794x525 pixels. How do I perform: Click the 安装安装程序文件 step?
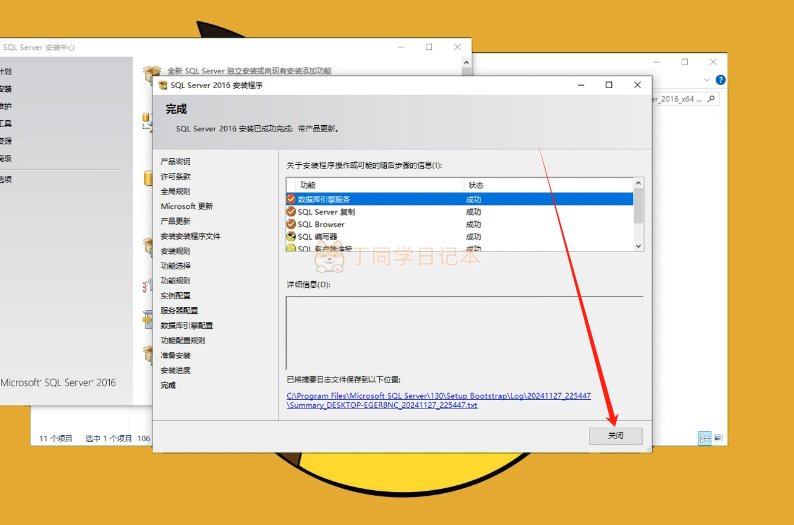pyautogui.click(x=190, y=236)
